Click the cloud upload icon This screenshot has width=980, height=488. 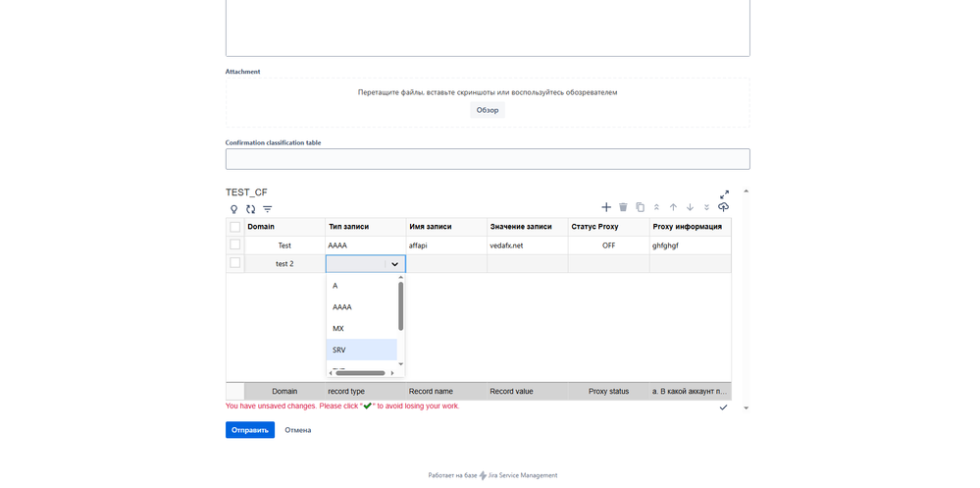pyautogui.click(x=724, y=207)
